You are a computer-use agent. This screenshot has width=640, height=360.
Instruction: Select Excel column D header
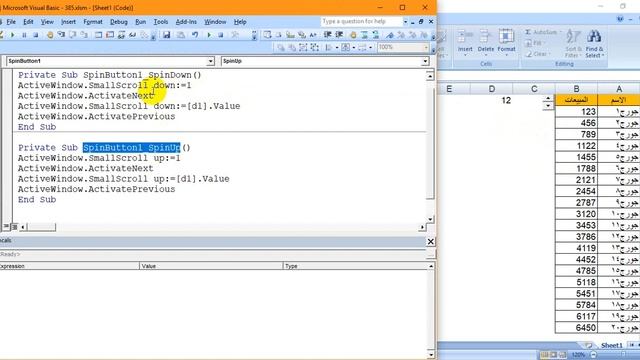pyautogui.click(x=492, y=89)
